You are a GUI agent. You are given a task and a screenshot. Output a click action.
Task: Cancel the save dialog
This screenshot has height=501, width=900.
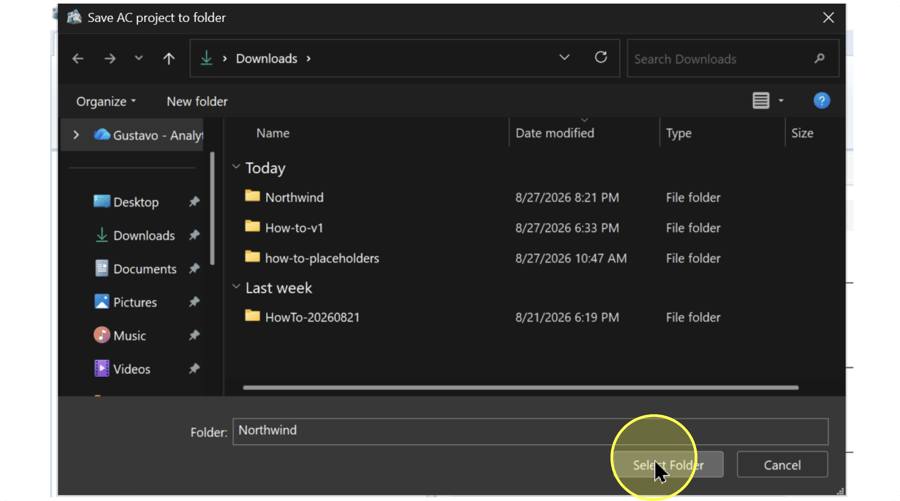tap(782, 465)
